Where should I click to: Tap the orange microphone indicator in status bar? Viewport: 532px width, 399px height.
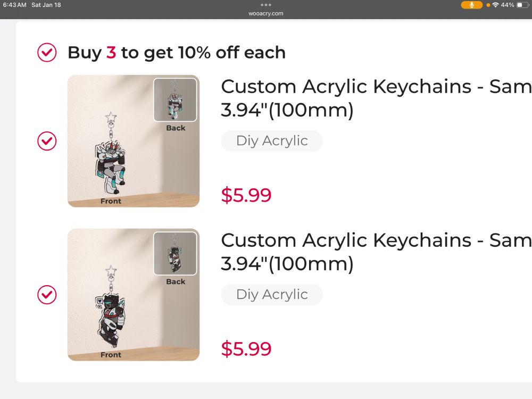[471, 5]
